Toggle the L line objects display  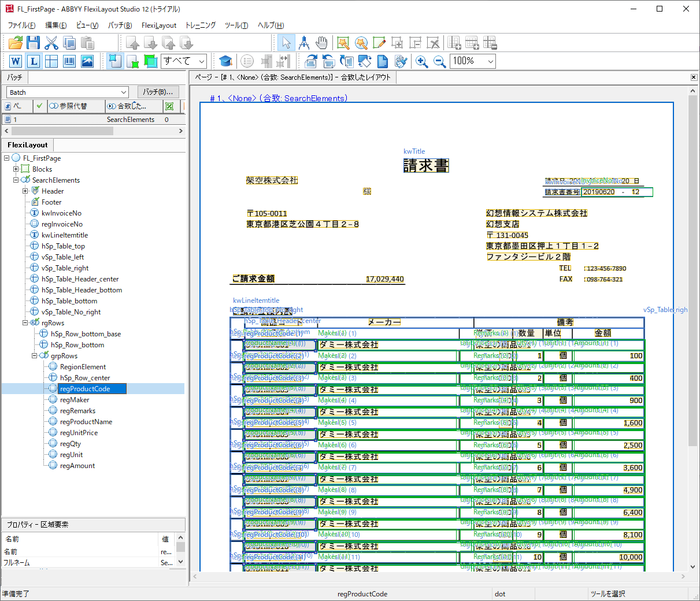pyautogui.click(x=34, y=61)
